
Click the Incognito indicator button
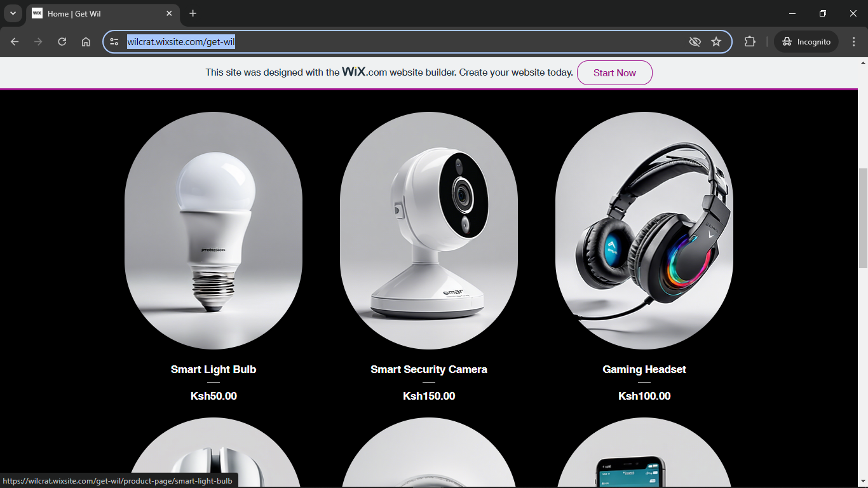[806, 42]
